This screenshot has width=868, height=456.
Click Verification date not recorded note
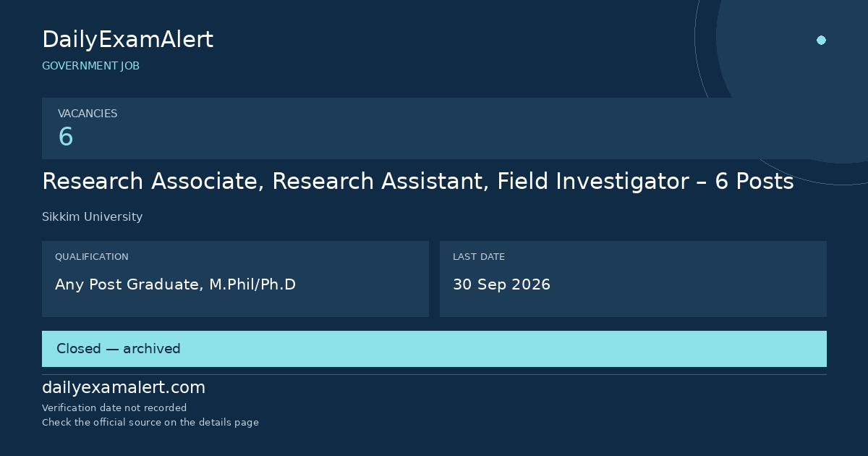114,408
